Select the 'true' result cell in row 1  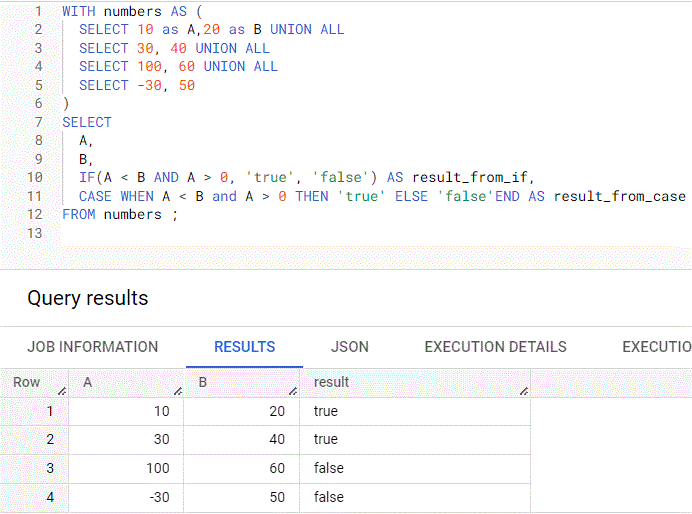[x=326, y=411]
